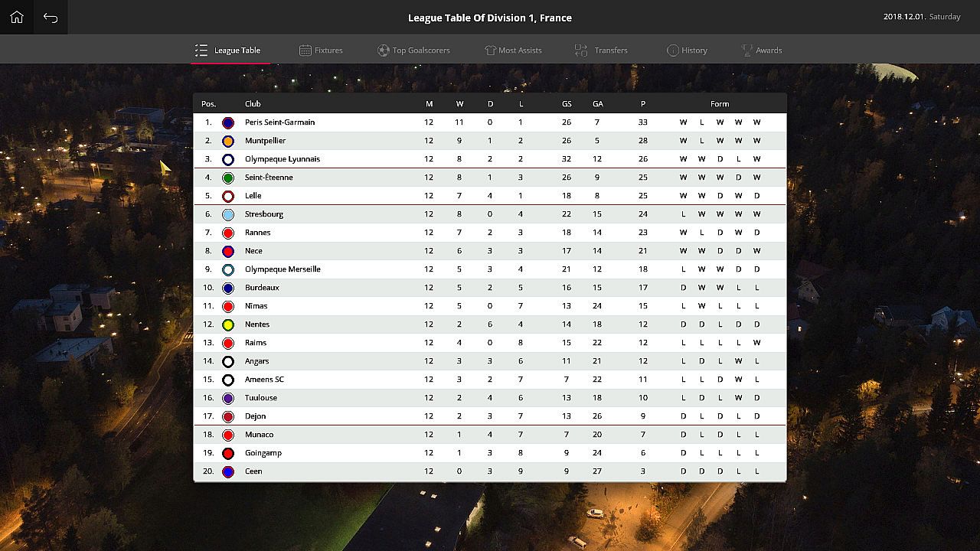Screen dimensions: 980x551
Task: Click Stresbourg light blue club badge
Action: [x=228, y=214]
